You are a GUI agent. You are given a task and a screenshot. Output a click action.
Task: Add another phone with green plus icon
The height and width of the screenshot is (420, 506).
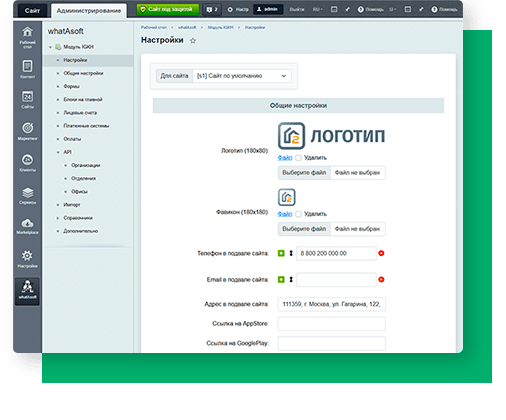(x=281, y=253)
